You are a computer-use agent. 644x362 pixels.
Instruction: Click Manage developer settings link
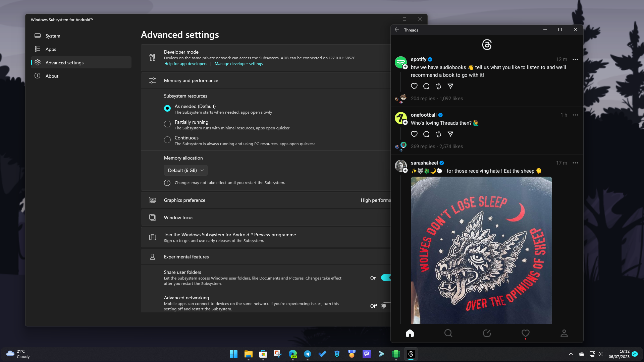tap(238, 64)
